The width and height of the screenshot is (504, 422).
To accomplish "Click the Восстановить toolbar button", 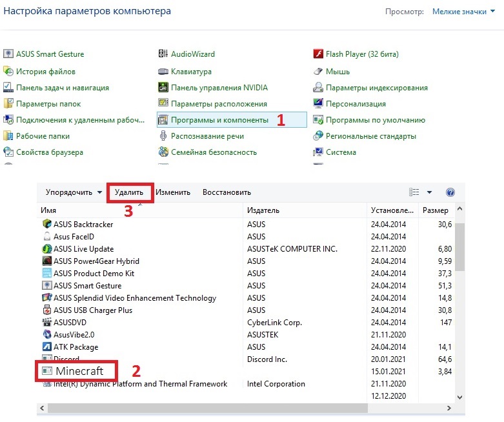I will click(x=227, y=192).
